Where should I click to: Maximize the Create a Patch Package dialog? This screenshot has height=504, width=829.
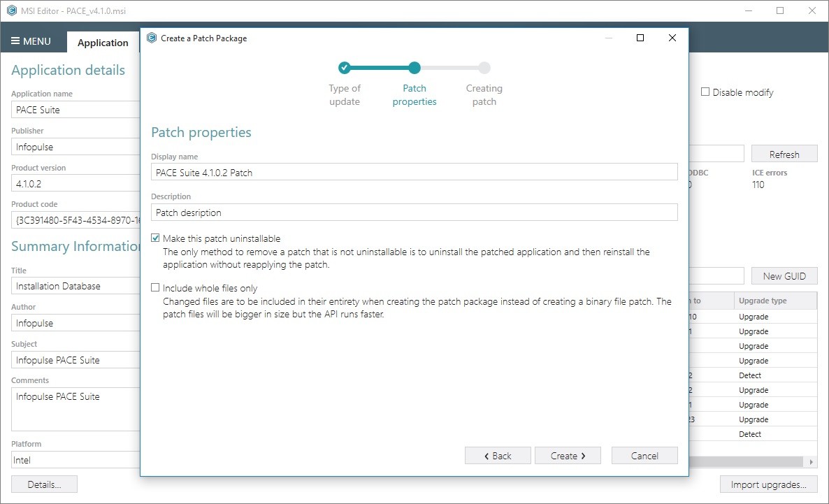point(640,38)
